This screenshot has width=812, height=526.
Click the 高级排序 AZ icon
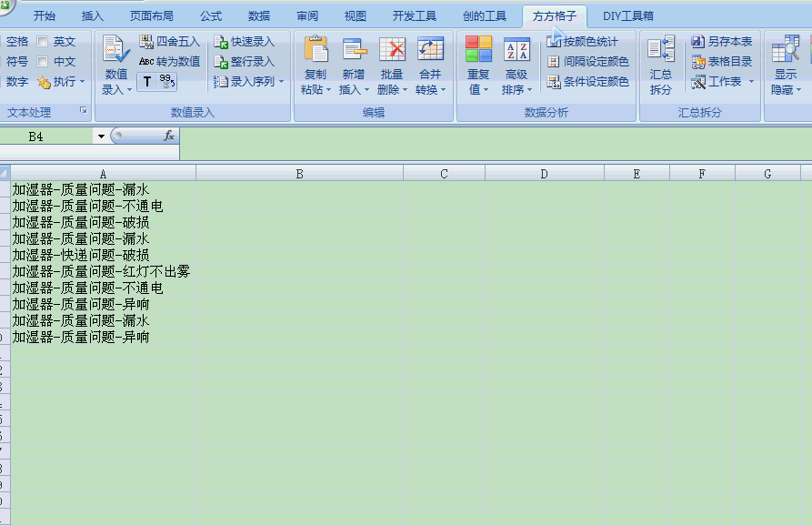pyautogui.click(x=516, y=51)
